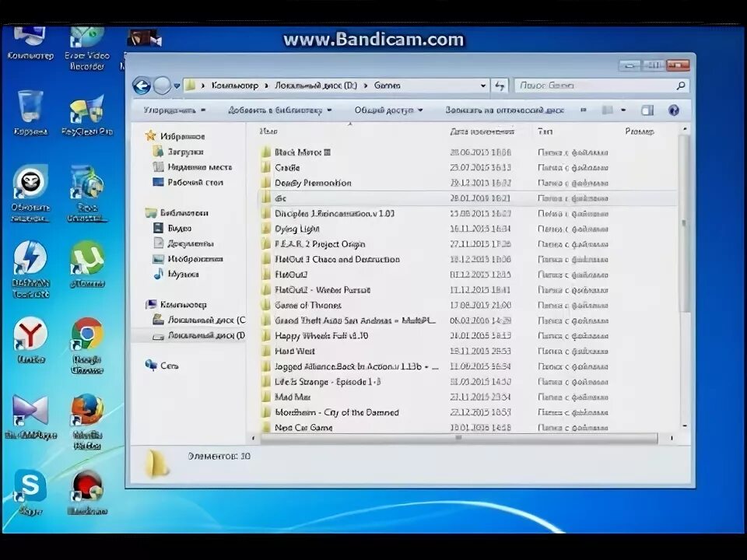Image resolution: width=747 pixels, height=560 pixels.
Task: Open the Organize (Упорядочить) dropdown
Action: [174, 110]
